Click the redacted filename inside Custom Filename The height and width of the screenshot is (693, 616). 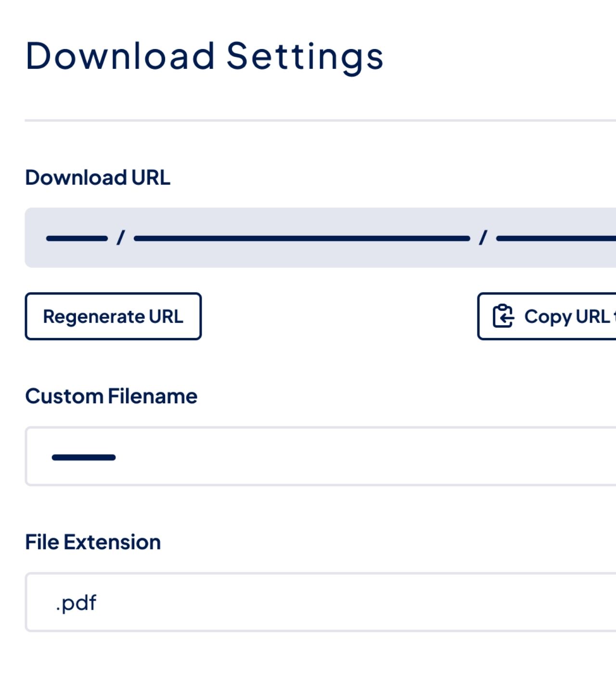pos(84,457)
